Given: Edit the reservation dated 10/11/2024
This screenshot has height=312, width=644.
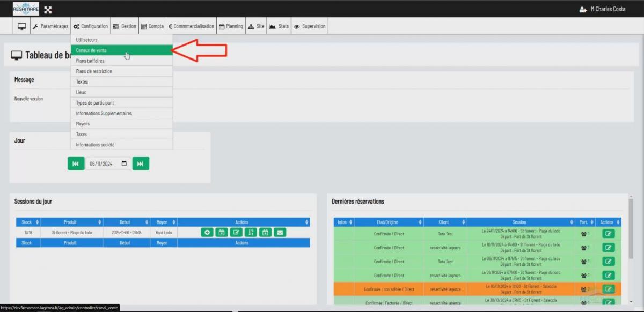Looking at the screenshot, I should coord(608,248).
